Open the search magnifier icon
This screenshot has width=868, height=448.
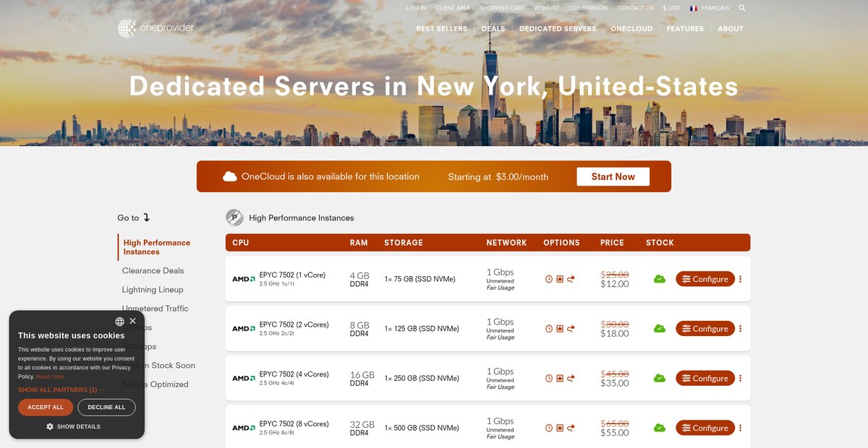(x=742, y=8)
